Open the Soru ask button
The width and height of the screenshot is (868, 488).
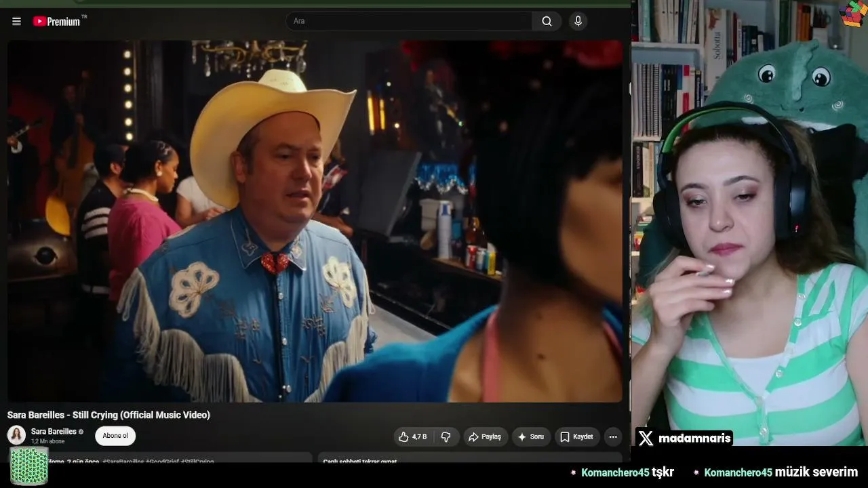[531, 437]
